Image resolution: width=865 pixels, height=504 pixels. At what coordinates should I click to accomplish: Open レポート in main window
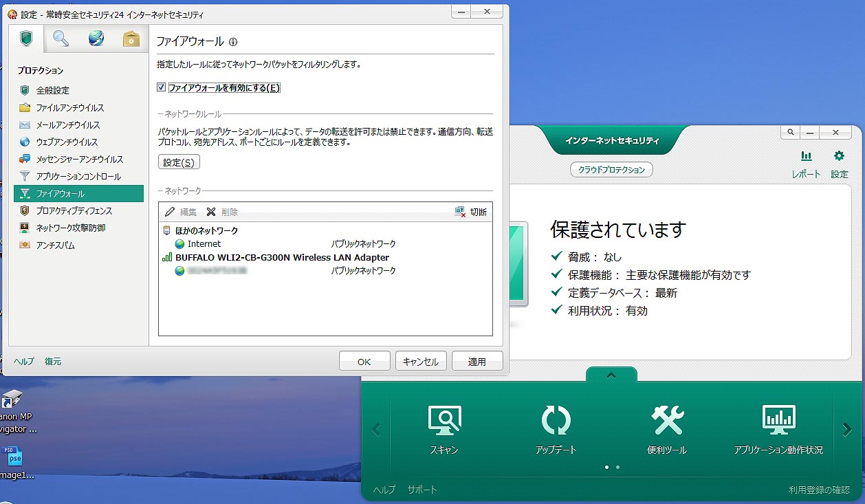click(806, 165)
